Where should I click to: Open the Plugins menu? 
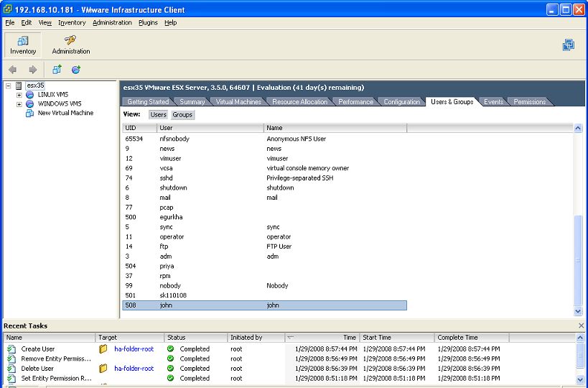pos(148,23)
